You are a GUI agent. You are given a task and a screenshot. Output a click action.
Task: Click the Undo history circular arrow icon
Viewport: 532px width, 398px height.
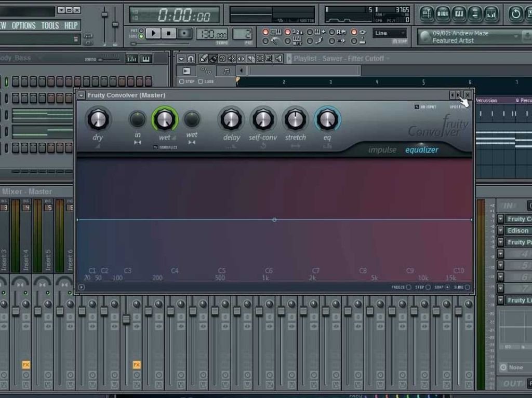pyautogui.click(x=515, y=14)
